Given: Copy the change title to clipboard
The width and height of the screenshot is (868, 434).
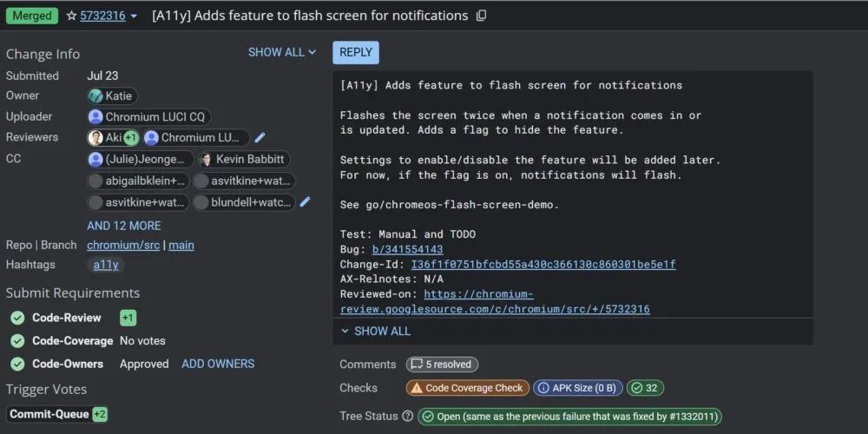Looking at the screenshot, I should pos(482,16).
